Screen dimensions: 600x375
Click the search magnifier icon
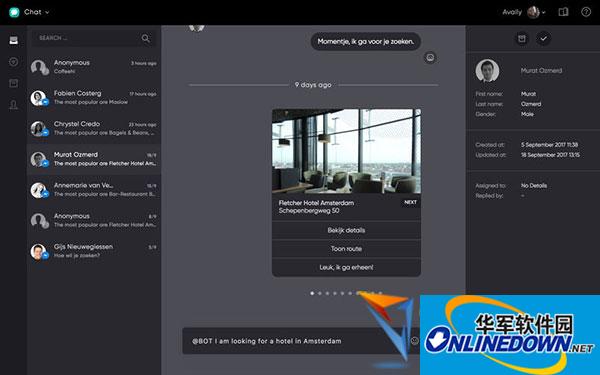145,38
